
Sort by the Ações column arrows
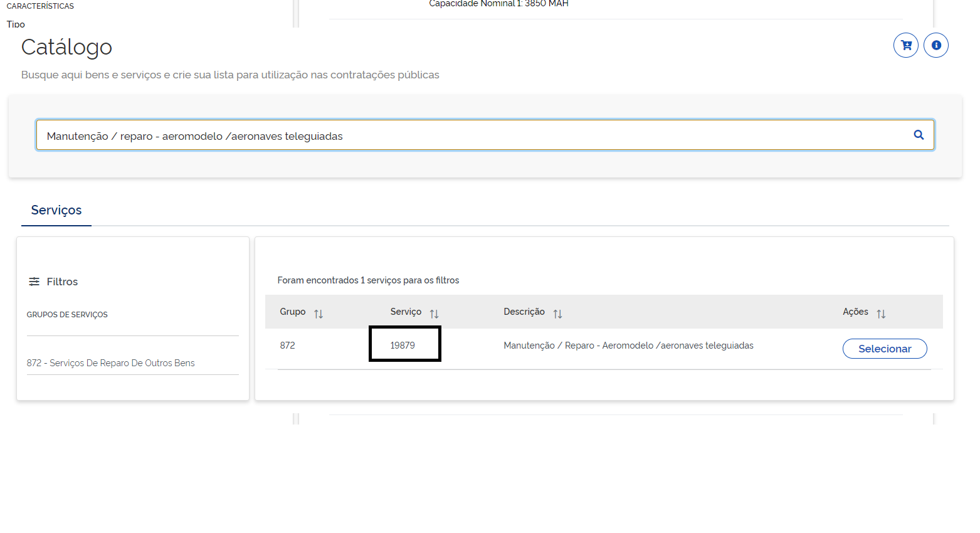coord(881,314)
